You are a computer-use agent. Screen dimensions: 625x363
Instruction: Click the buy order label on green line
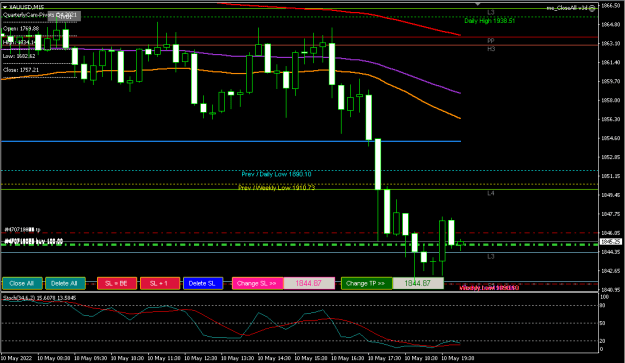click(33, 241)
